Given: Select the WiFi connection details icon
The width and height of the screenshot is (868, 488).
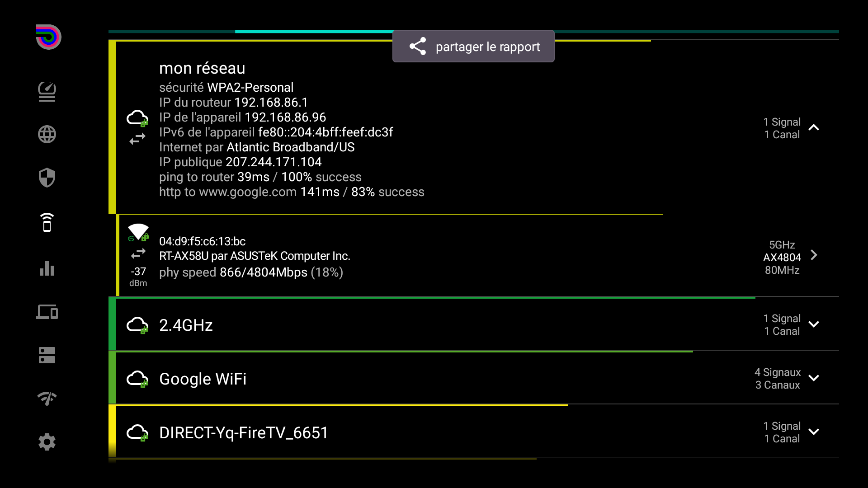Looking at the screenshot, I should point(47,222).
